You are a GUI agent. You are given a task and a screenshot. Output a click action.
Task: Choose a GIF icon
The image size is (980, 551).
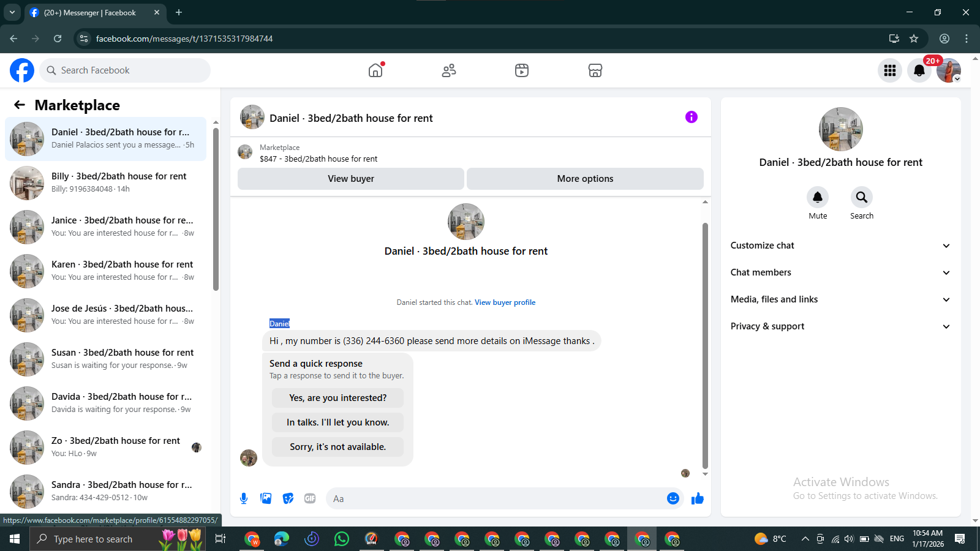click(x=310, y=498)
